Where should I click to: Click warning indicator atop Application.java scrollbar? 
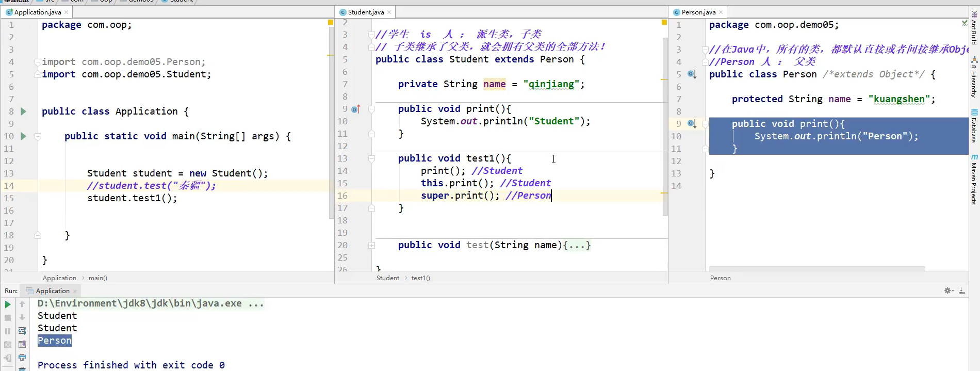coord(331,23)
